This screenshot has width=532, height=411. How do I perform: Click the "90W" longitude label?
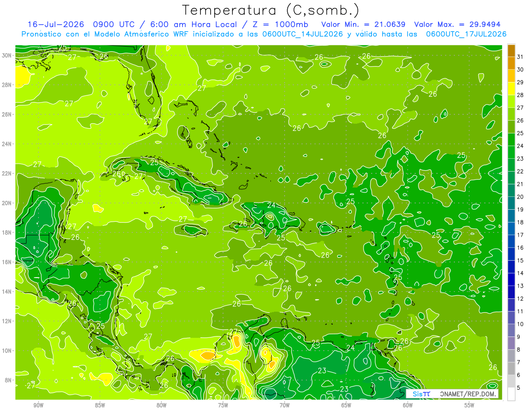(x=38, y=405)
